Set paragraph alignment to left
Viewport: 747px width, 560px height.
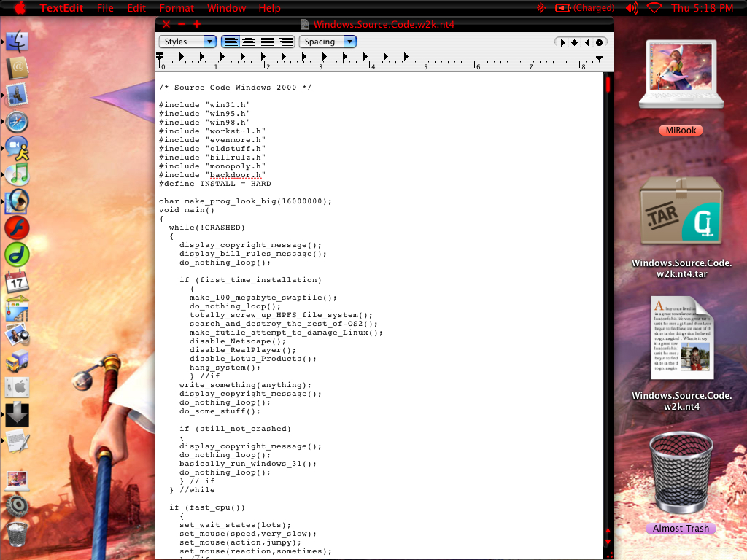coord(231,42)
